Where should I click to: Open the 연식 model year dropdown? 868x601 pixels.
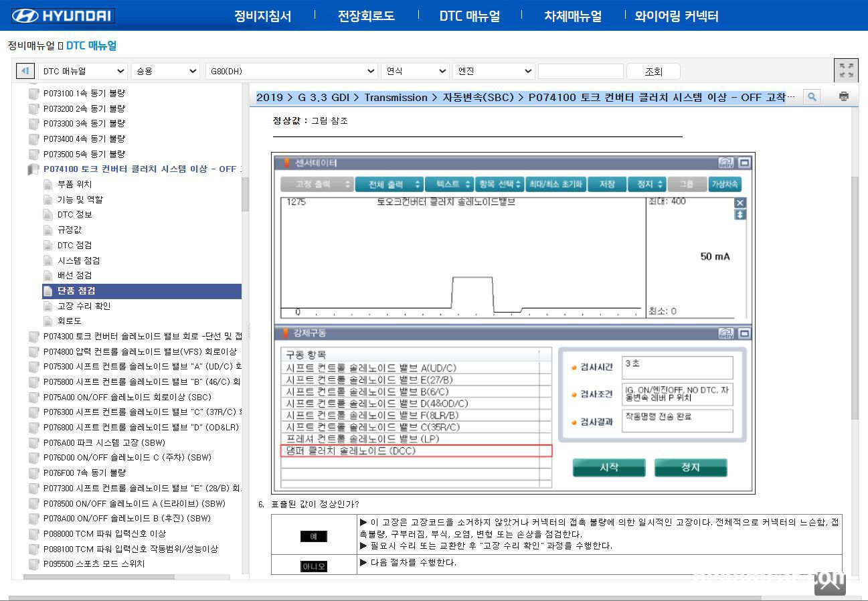[x=415, y=70]
